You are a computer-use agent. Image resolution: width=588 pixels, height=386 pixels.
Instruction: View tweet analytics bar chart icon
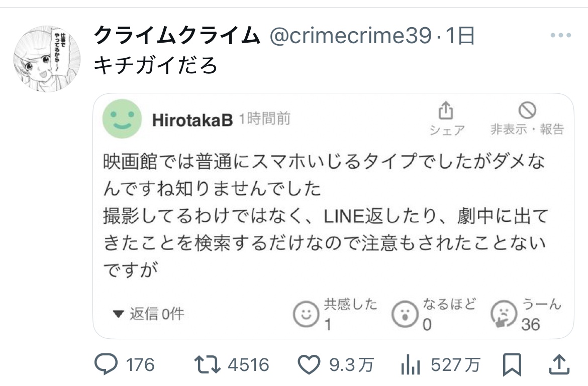tap(412, 365)
